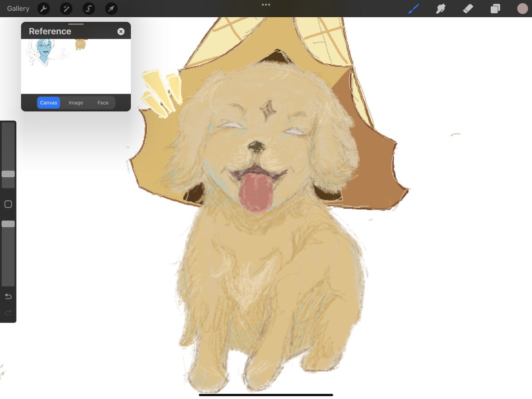Screen dimensions: 532x399
Task: Tap the iPad home indicator bar
Action: tap(266, 395)
